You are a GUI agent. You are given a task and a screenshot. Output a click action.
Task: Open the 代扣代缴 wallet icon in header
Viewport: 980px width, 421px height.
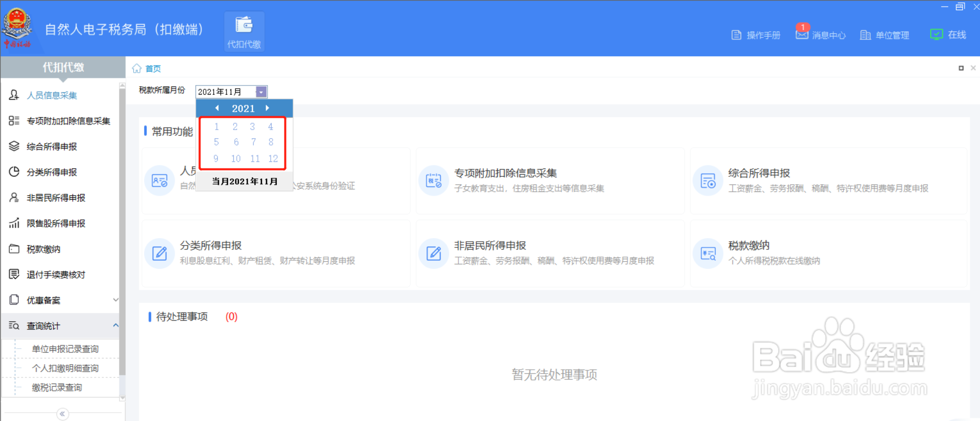coord(244,25)
